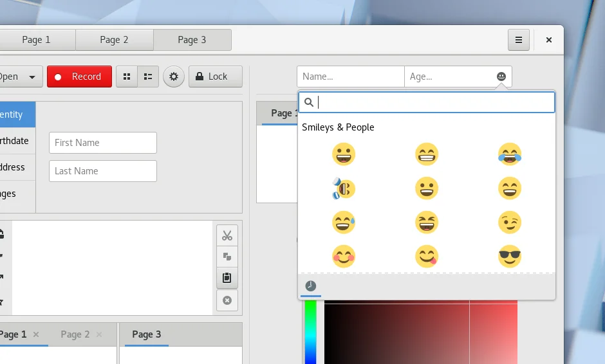Choose the tears of joy emoji
The image size is (605, 364).
(510, 154)
